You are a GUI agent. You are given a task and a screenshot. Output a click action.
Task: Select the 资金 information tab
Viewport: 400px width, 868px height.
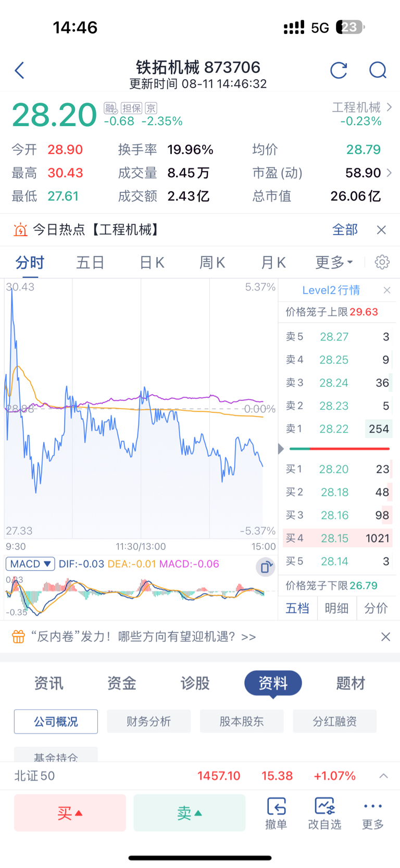(122, 683)
